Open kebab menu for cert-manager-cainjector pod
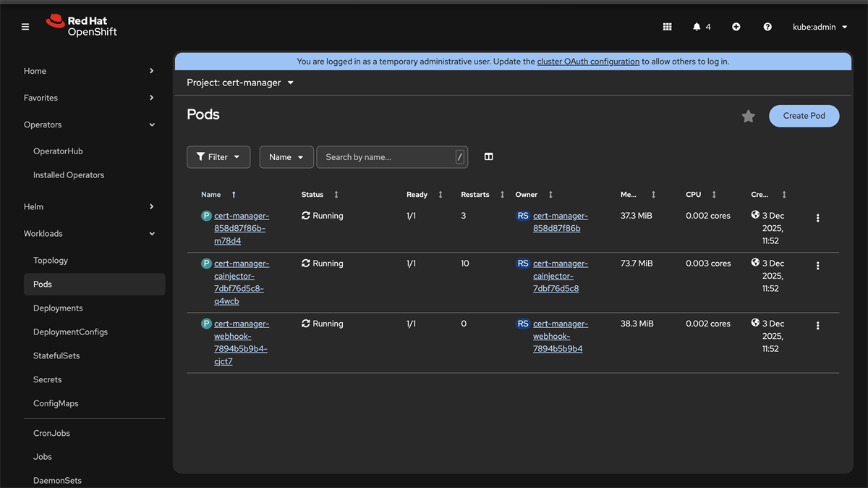 pyautogui.click(x=817, y=266)
